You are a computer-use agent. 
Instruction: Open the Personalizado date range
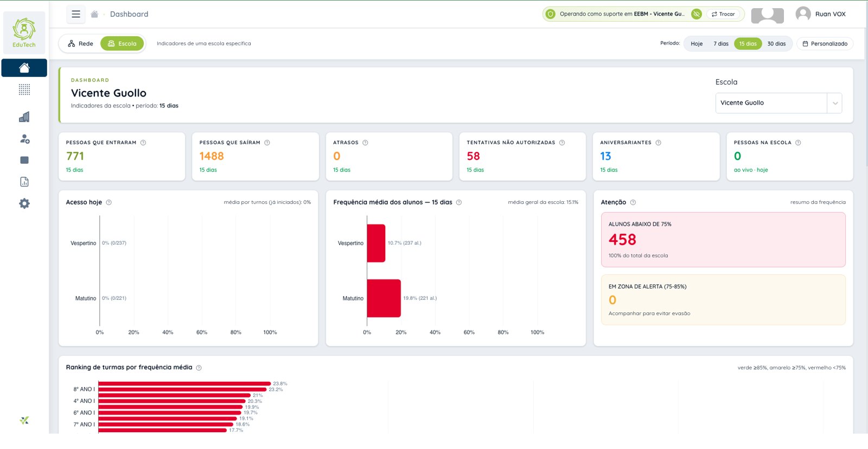click(825, 44)
